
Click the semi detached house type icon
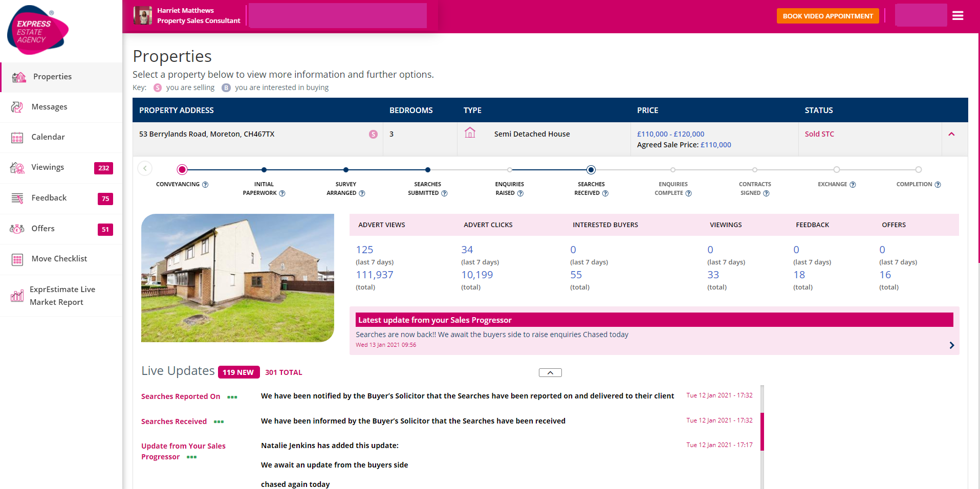click(x=470, y=133)
